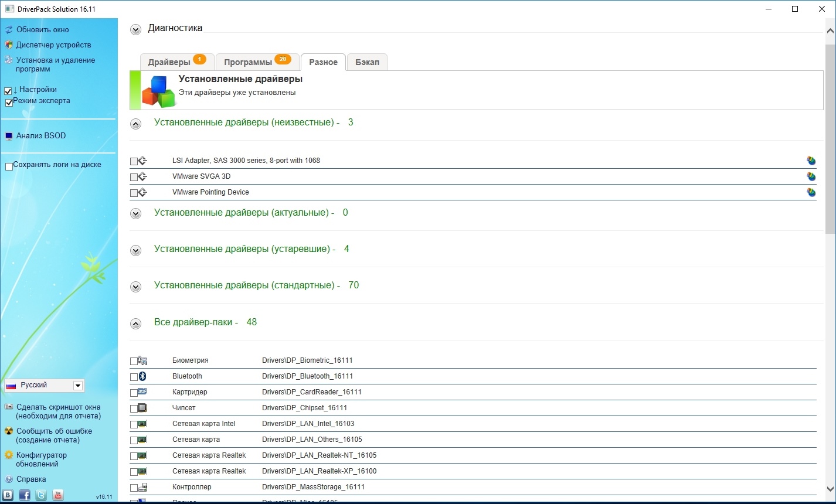Click Сообщить об ошибке link
The height and width of the screenshot is (504, 836).
tap(54, 435)
